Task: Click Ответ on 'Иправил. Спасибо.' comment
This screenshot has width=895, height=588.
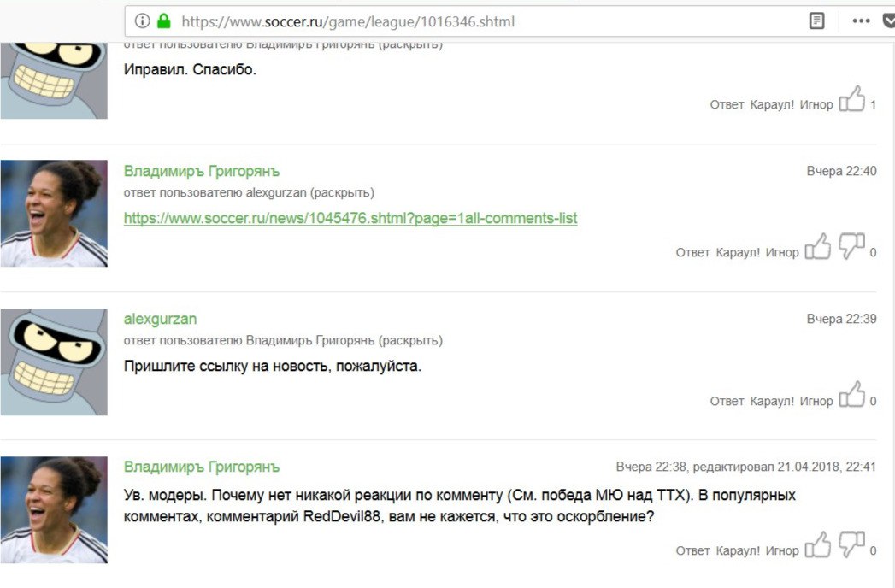Action: pos(727,104)
